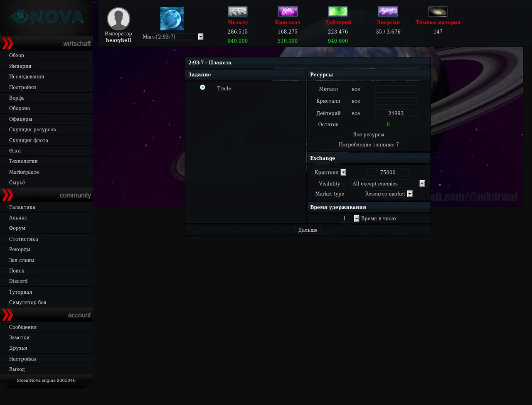
Task: Open Альянс in the sidebar
Action: pyautogui.click(x=46, y=218)
